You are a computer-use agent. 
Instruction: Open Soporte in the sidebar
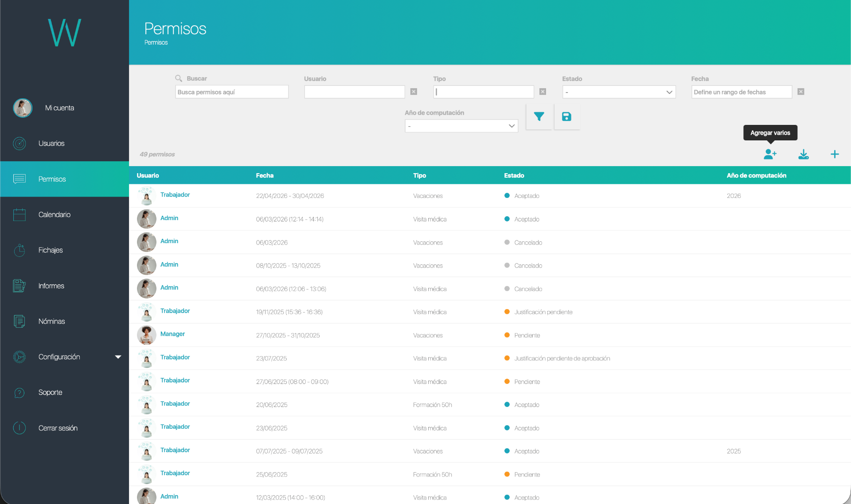[64, 392]
